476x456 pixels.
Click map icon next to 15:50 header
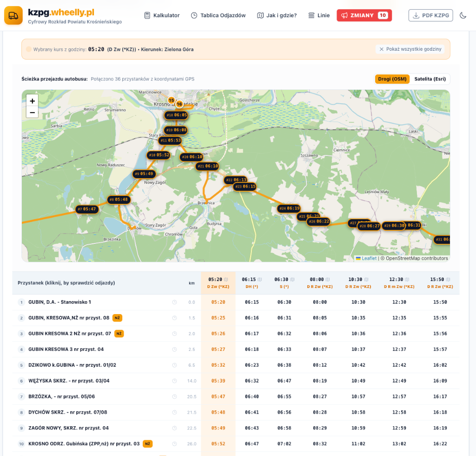448,280
